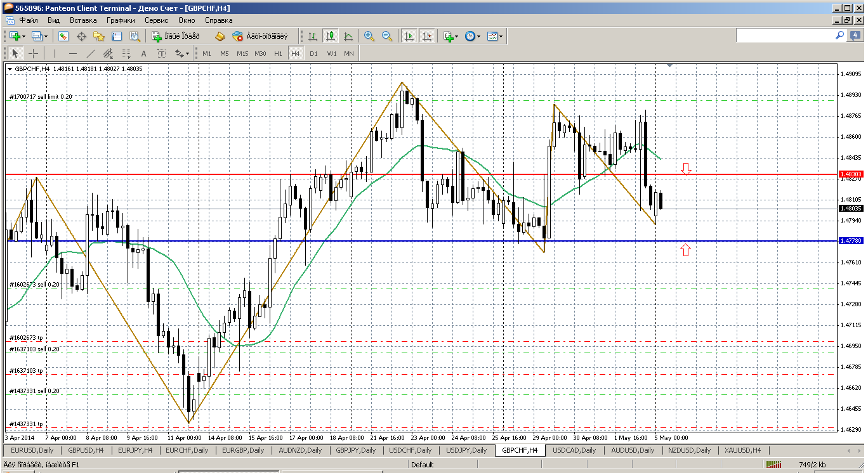Switch chart to D1 timeframe
Image resolution: width=868 pixels, height=473 pixels.
coord(313,53)
